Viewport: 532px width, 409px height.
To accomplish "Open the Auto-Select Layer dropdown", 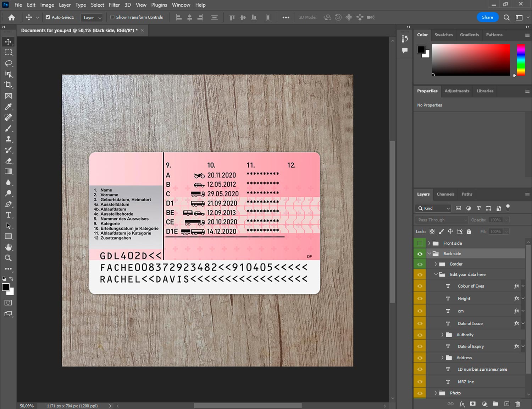I will tap(92, 17).
